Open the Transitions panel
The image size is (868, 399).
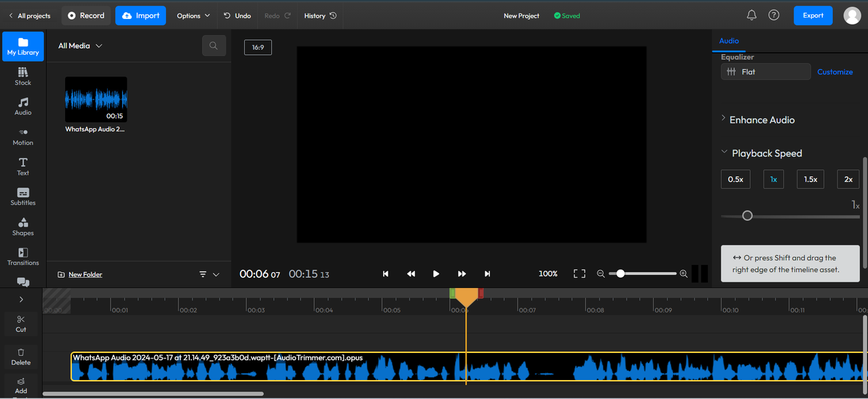(x=23, y=257)
